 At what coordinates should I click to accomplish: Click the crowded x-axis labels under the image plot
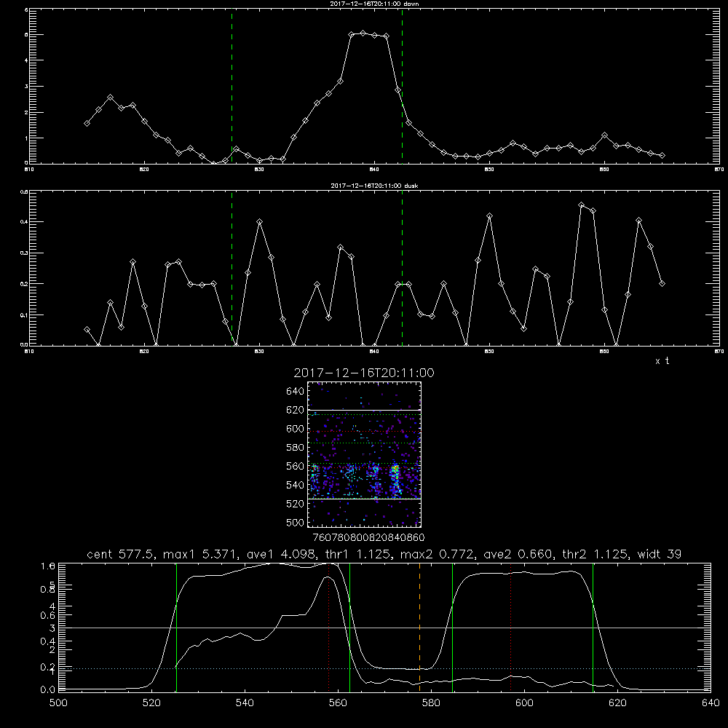pos(368,537)
